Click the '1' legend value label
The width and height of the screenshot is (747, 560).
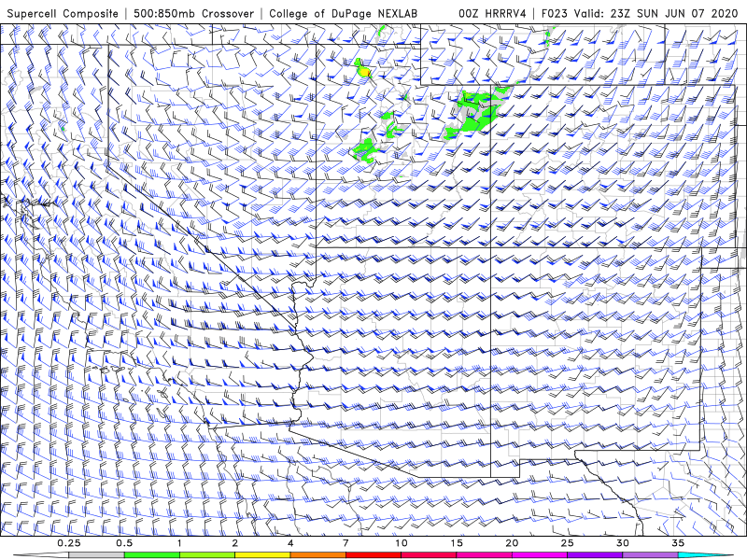coord(179,543)
